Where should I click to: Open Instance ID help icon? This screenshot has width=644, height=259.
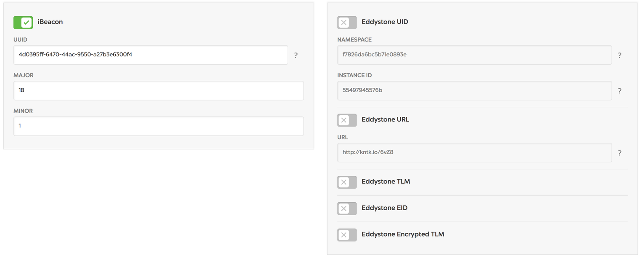click(620, 91)
